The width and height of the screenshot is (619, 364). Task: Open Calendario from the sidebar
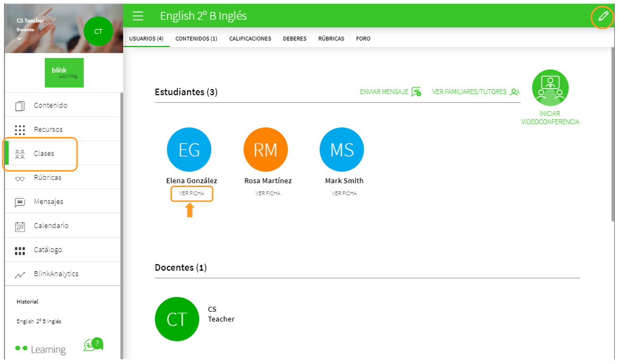(51, 226)
